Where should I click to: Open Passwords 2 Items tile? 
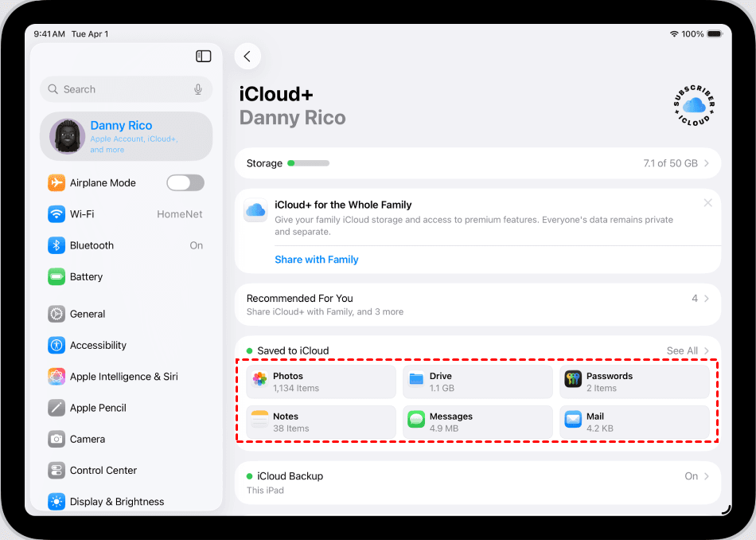click(634, 382)
